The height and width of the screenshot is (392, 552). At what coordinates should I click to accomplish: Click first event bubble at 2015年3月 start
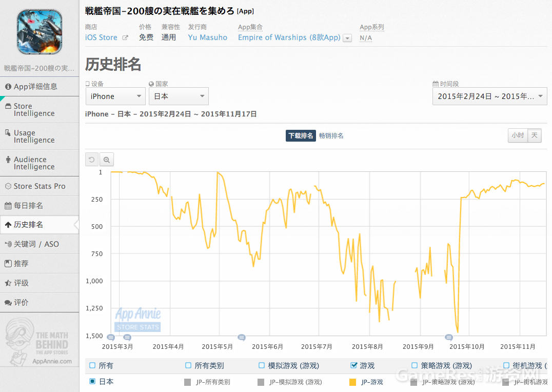[110, 338]
